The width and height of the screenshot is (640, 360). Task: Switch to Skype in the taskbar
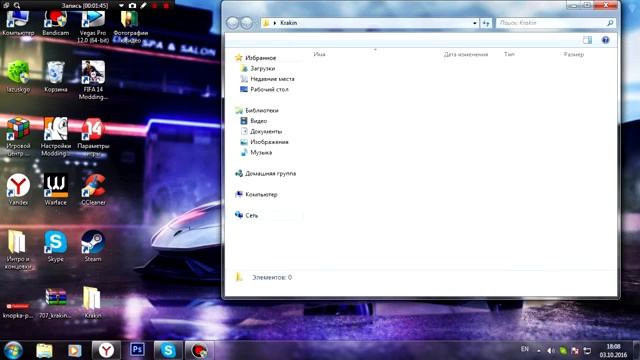(168, 350)
